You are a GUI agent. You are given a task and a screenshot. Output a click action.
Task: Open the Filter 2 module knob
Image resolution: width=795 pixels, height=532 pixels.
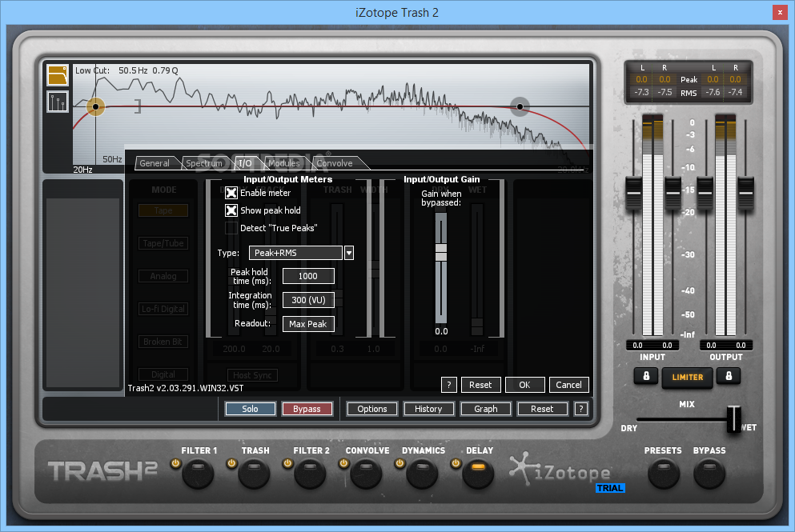coord(310,474)
